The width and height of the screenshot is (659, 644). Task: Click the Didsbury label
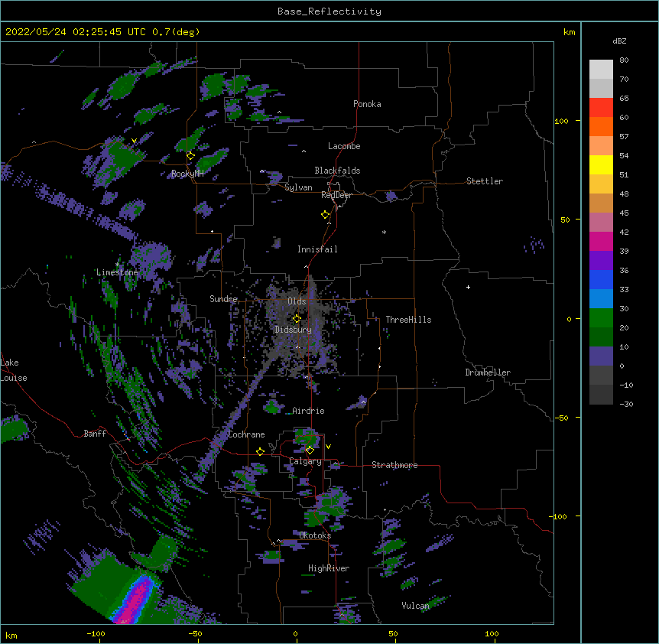tap(293, 330)
